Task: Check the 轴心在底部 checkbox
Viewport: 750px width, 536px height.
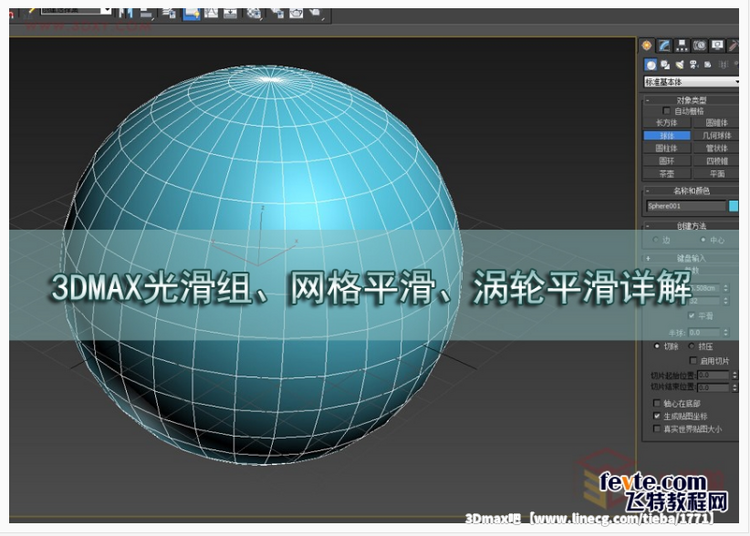Action: 657,403
